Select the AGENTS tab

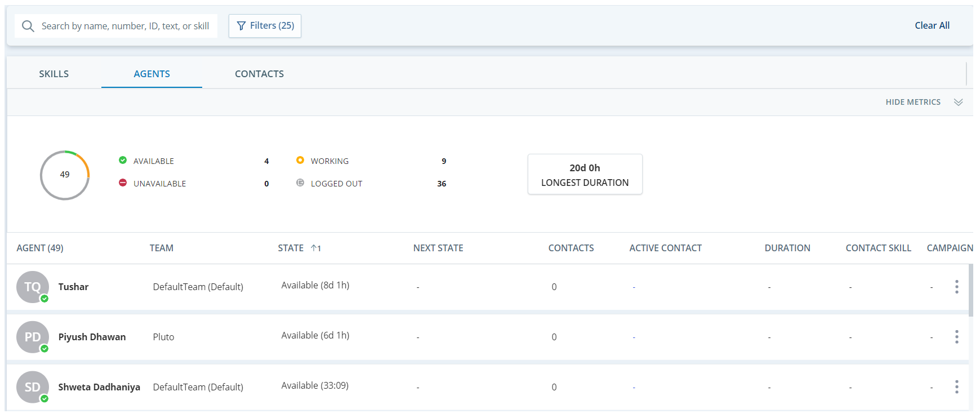pyautogui.click(x=152, y=74)
